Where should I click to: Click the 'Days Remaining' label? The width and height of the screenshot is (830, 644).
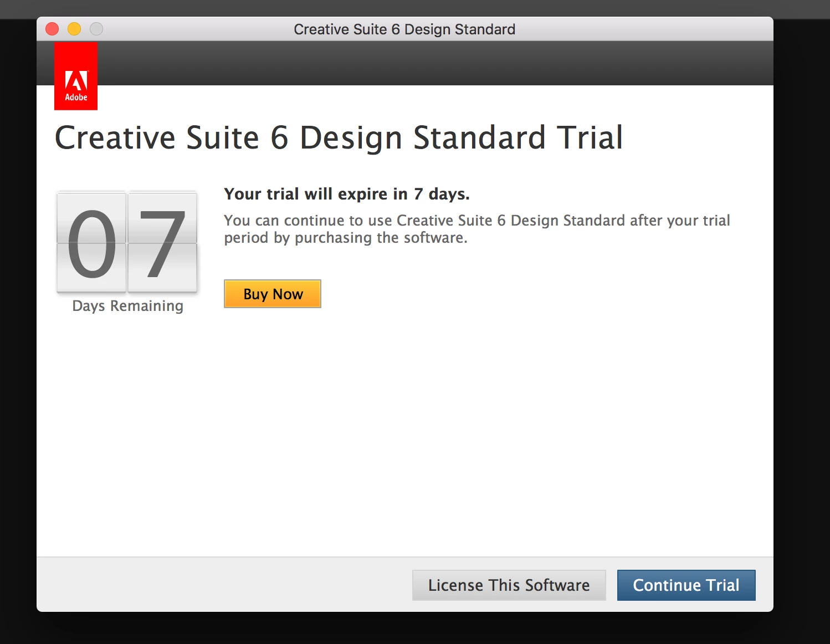point(127,306)
